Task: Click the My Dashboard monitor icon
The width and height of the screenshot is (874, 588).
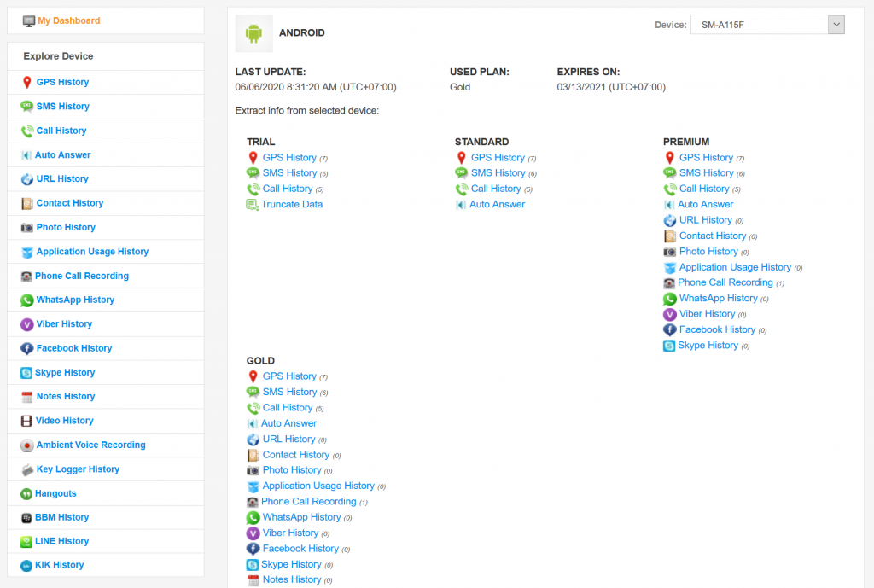Action: (29, 21)
